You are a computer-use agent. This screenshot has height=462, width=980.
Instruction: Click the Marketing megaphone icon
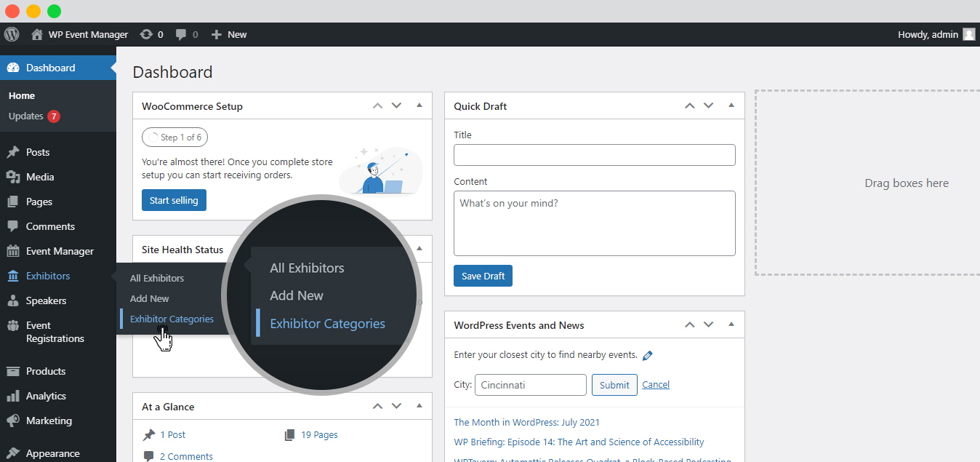[13, 421]
